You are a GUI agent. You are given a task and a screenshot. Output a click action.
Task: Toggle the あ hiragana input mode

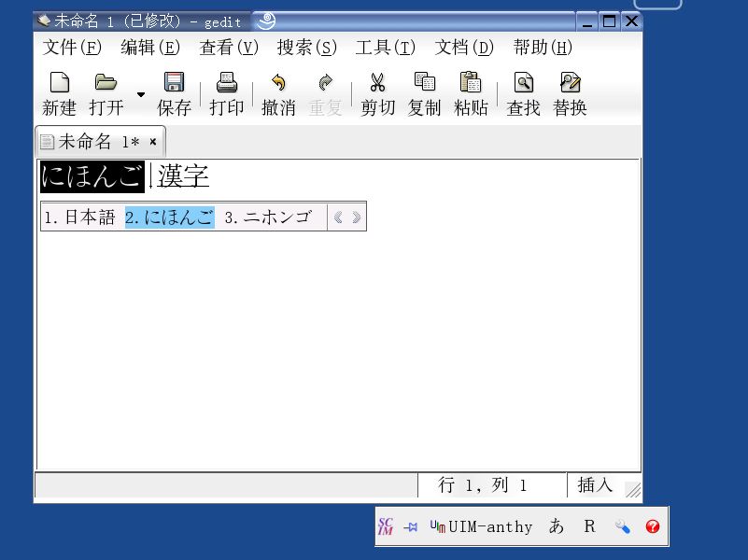click(x=557, y=526)
